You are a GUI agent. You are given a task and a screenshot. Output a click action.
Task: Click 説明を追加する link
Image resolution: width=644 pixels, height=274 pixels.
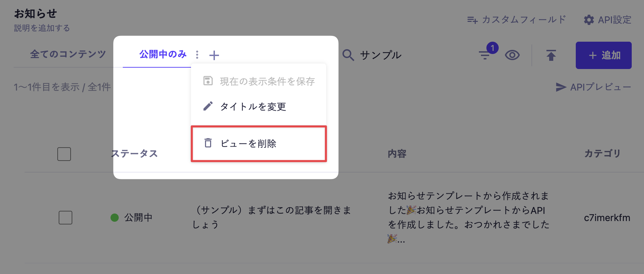point(42,28)
